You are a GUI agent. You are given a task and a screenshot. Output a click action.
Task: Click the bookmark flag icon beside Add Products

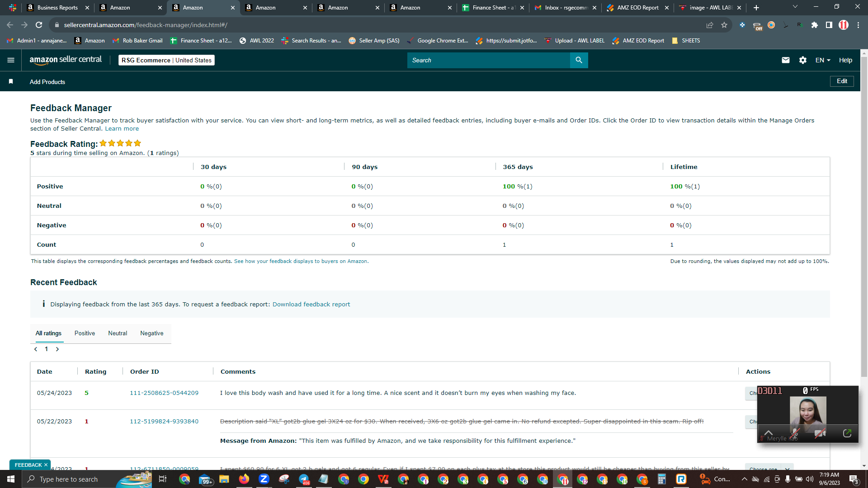[11, 82]
